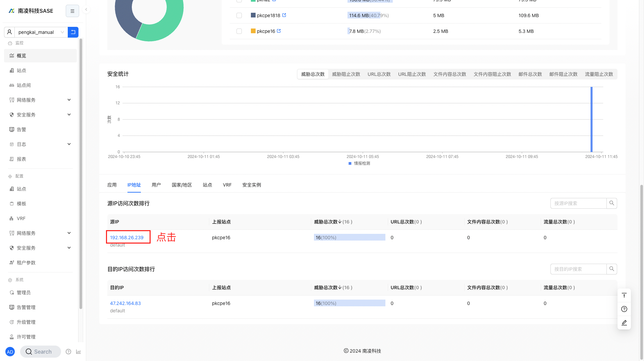
Task: Select 邮件阻止次数 chart tab
Action: click(x=563, y=74)
